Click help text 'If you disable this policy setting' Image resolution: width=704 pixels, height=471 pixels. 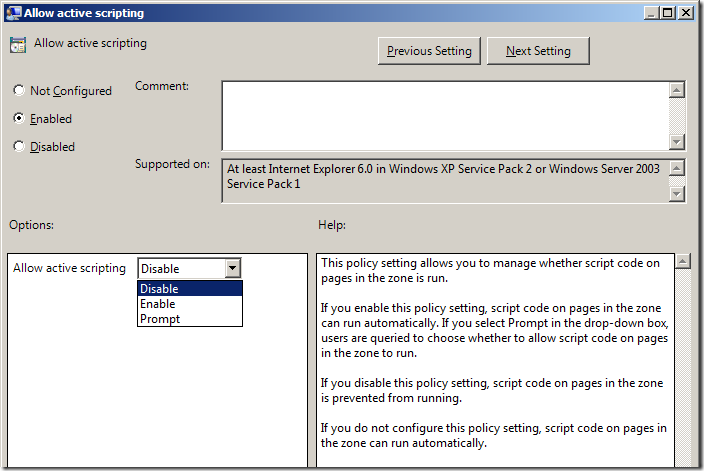404,383
